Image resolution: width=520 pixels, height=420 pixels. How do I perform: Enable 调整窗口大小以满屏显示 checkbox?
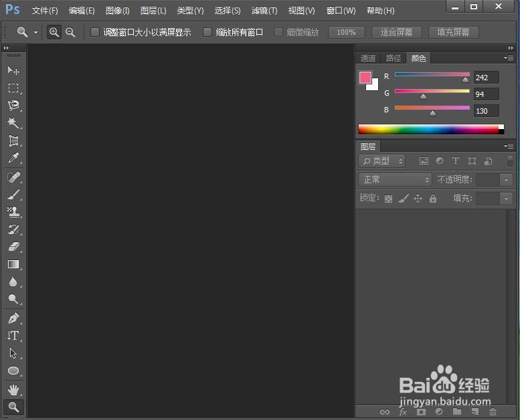click(95, 32)
